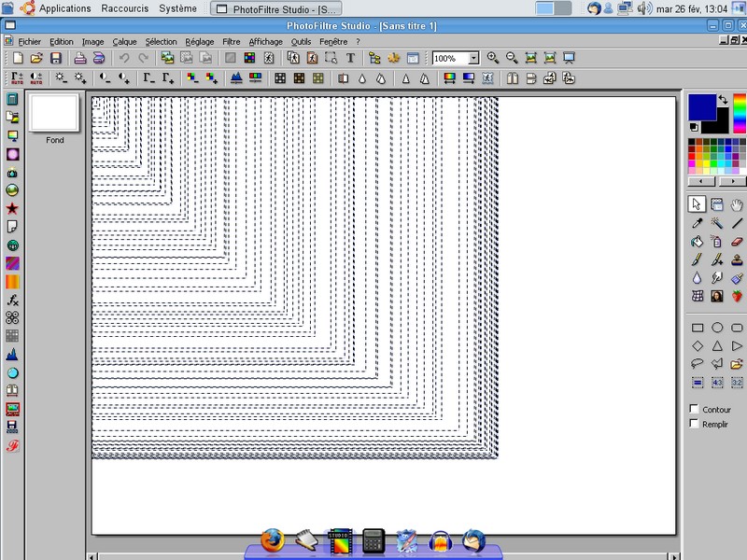Click the Save disk icon
The image size is (747, 560).
[x=55, y=58]
